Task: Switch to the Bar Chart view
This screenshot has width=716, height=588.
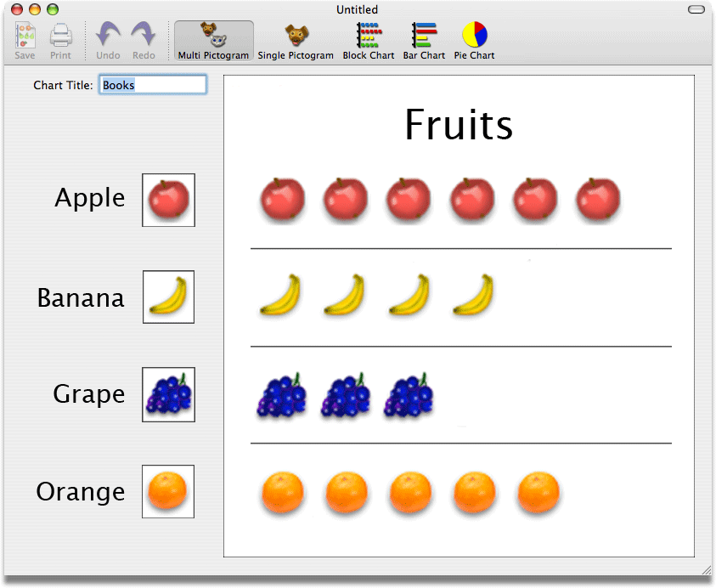Action: coord(423,40)
